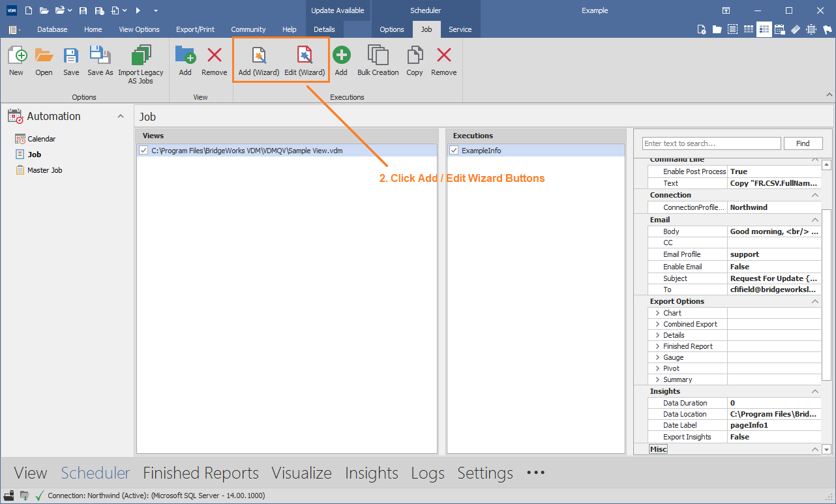Image resolution: width=836 pixels, height=504 pixels.
Task: Open the View Options menu tab
Action: click(139, 29)
